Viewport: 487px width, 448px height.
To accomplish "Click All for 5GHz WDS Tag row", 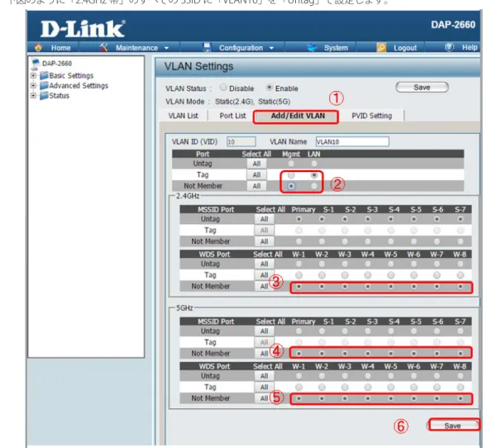I will pos(265,387).
